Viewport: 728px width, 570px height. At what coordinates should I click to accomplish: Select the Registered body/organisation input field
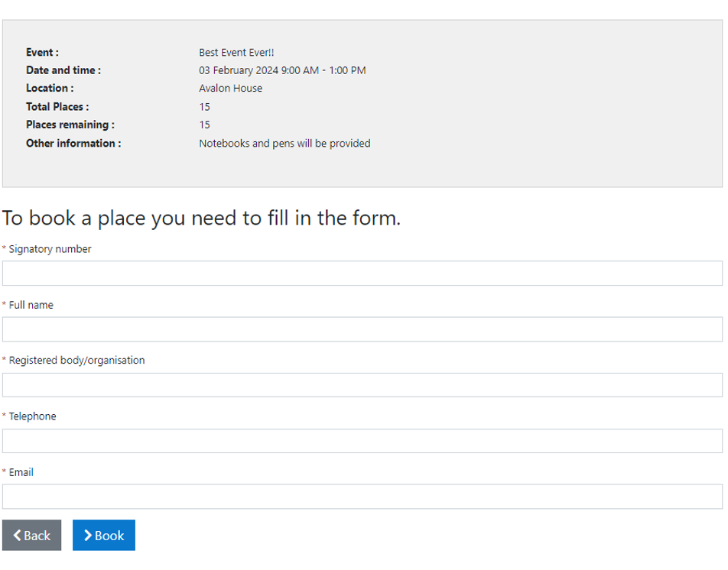pyautogui.click(x=362, y=385)
